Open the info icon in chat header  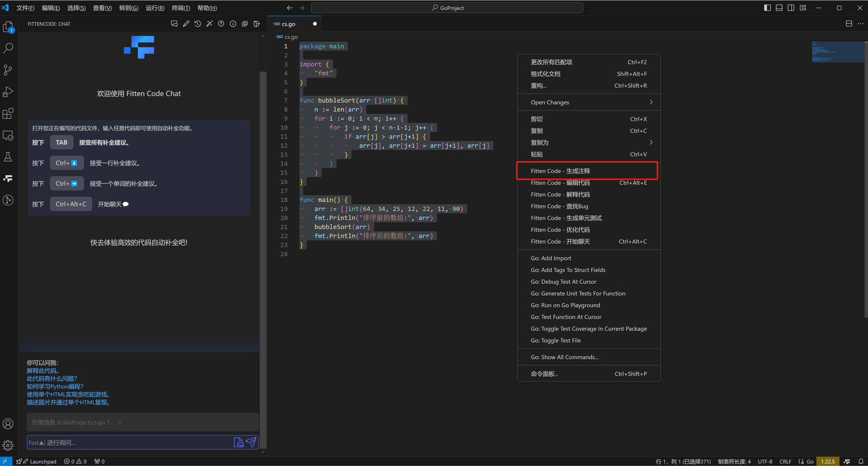233,24
